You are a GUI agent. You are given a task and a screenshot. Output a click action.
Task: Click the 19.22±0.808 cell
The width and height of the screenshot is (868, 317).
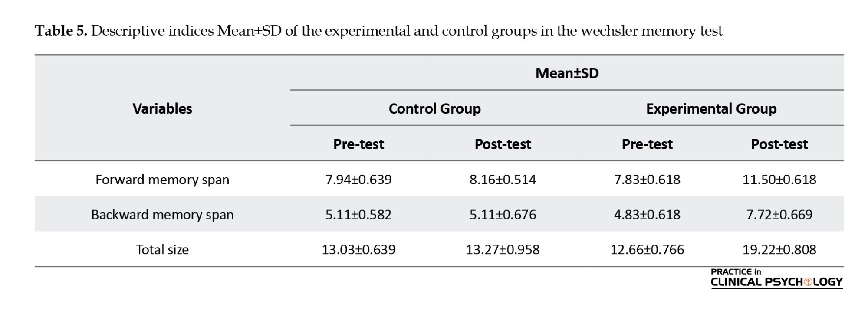[x=779, y=250]
